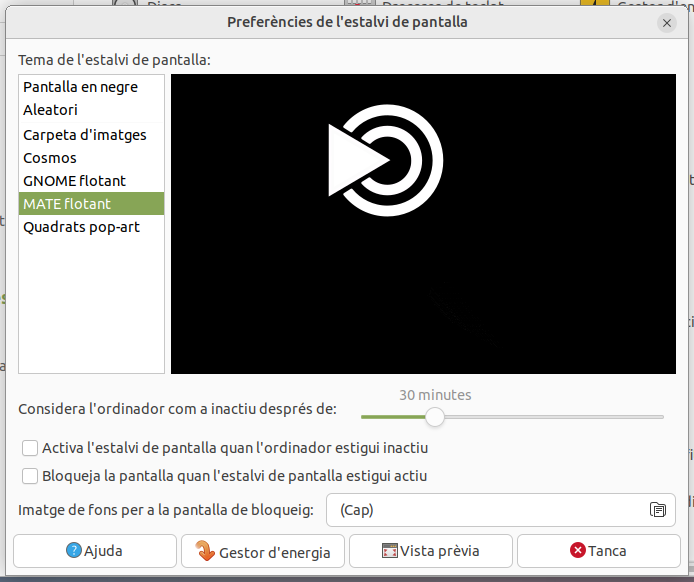Select 'Pantalla en negre' theme
Screen dimensions: 694x582
click(80, 87)
